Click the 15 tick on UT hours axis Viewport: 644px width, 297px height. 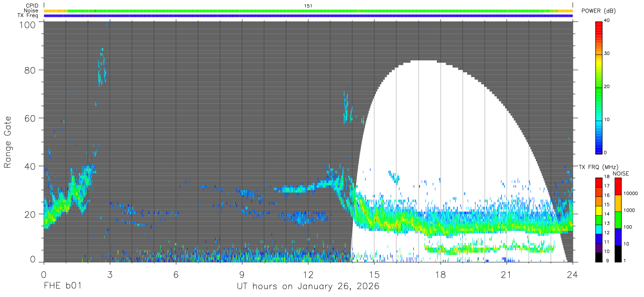point(374,274)
